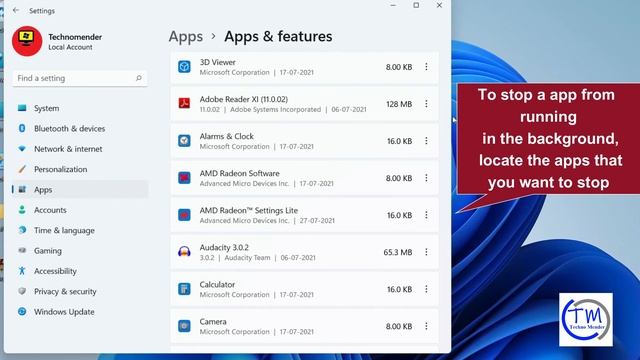Click the Time & language globe icon

coord(22,230)
